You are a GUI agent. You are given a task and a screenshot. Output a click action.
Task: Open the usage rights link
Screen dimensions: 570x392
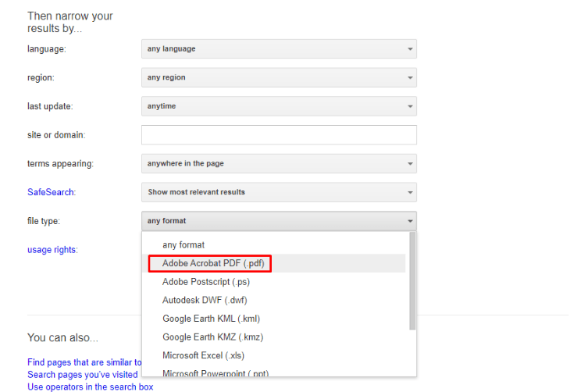pos(52,250)
